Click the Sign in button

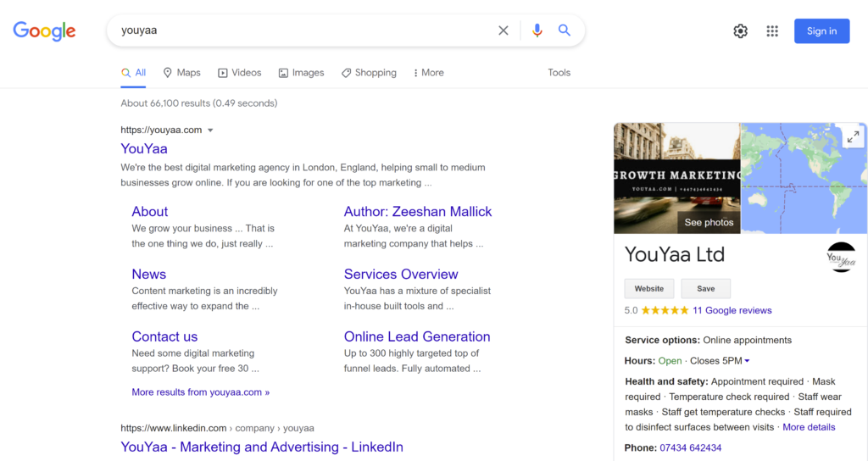pos(821,31)
